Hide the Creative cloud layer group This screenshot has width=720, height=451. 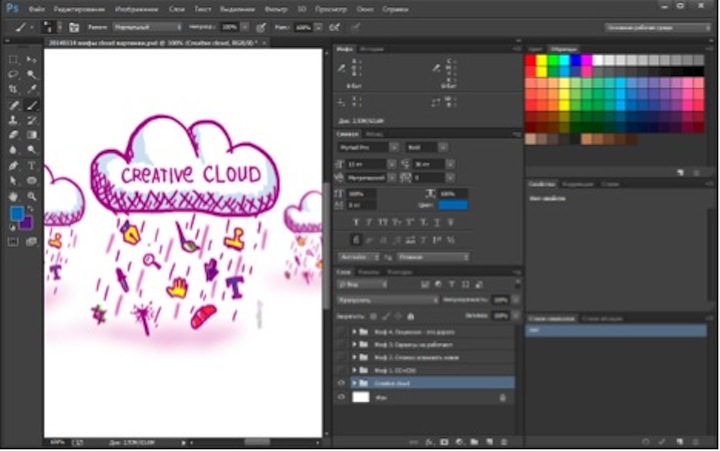pyautogui.click(x=342, y=383)
